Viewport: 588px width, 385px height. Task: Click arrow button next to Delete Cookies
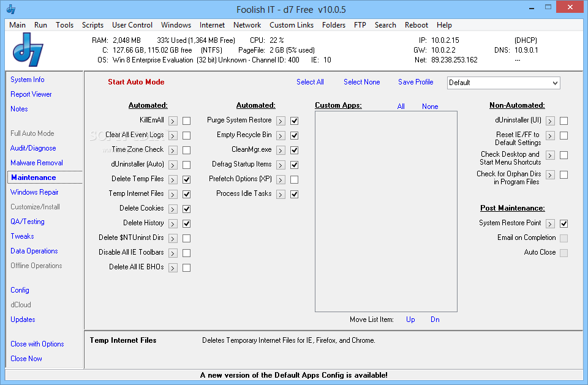point(173,209)
